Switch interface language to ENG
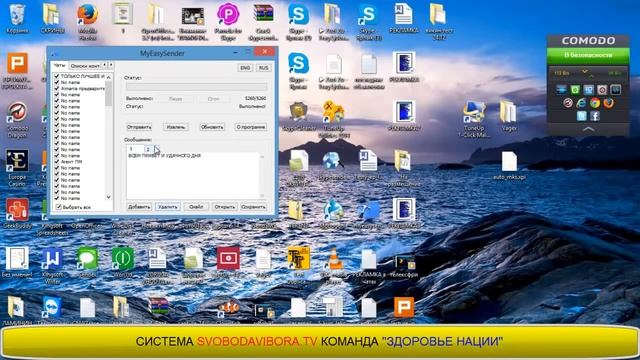 pyautogui.click(x=245, y=68)
